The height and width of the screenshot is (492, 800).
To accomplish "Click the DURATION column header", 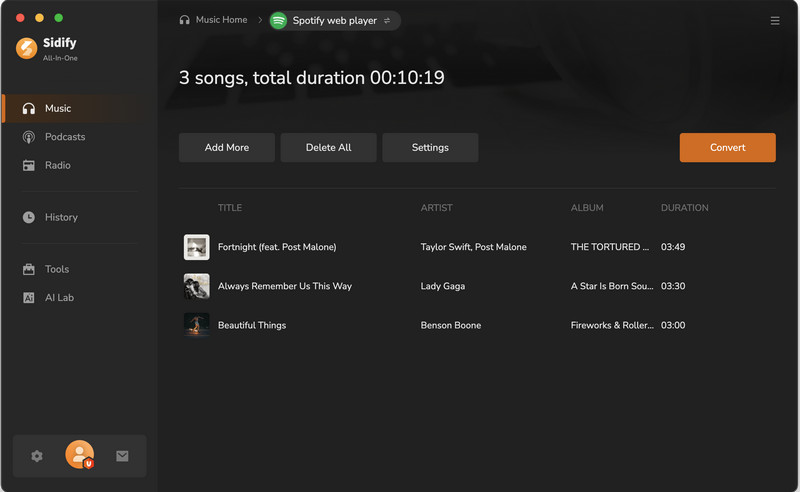I will tap(684, 208).
